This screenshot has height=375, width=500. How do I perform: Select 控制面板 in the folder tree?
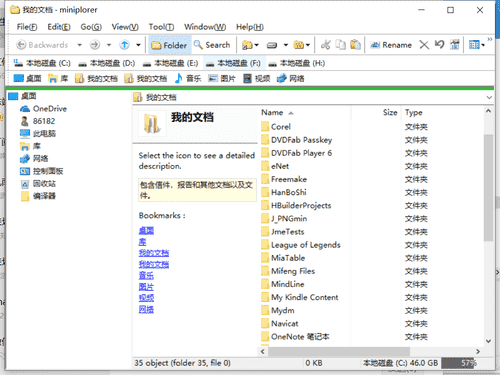coord(42,171)
